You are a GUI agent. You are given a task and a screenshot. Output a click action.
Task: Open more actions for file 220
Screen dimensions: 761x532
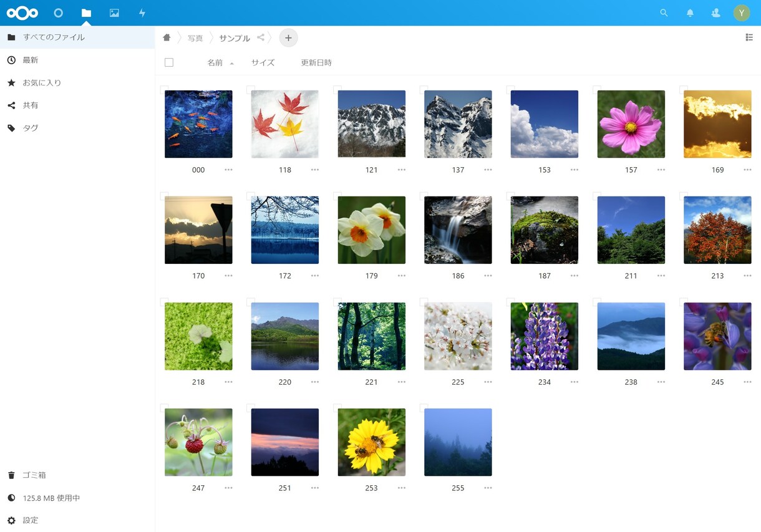pyautogui.click(x=315, y=382)
